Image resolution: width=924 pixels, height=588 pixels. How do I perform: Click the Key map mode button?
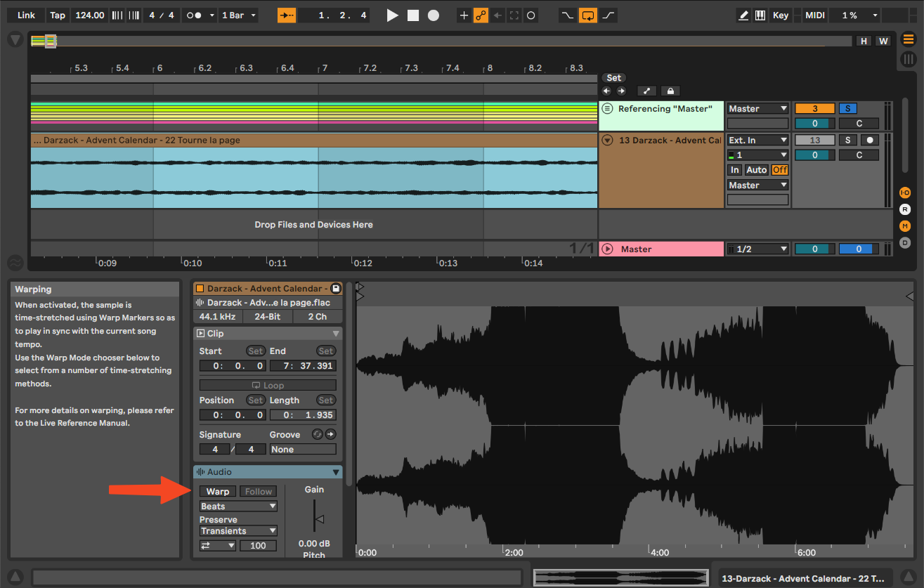(x=781, y=15)
